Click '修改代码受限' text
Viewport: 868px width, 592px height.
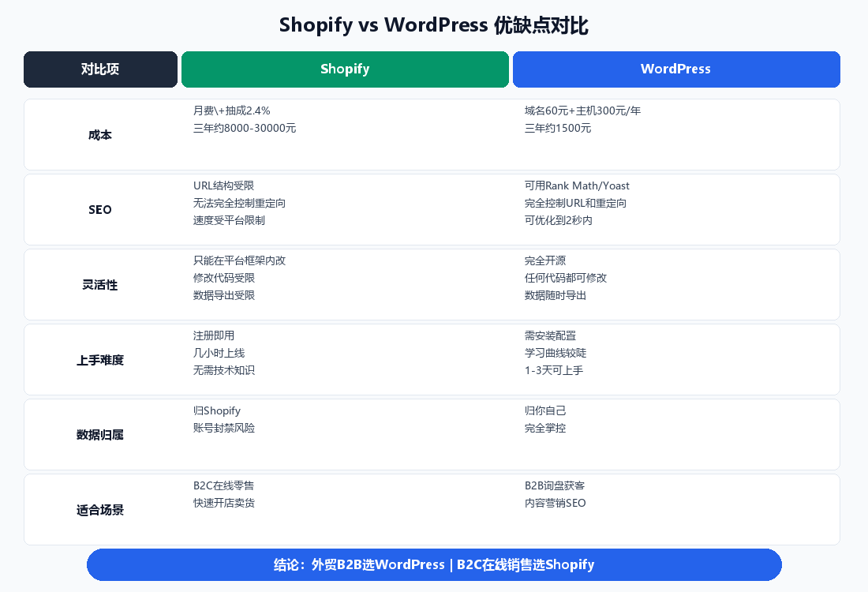tap(223, 278)
